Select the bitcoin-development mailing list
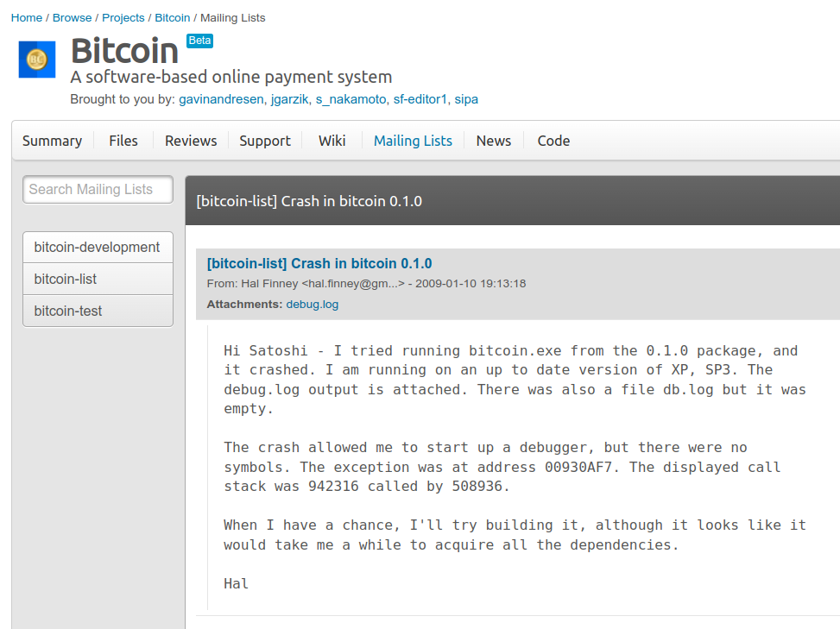 [98, 248]
